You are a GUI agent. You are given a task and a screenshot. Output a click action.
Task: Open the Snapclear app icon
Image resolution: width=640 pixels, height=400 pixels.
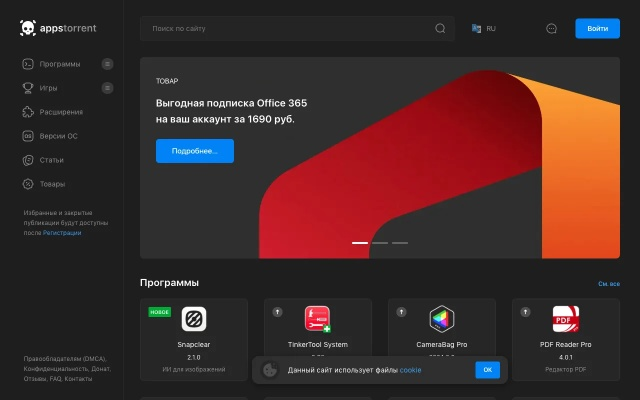point(194,319)
